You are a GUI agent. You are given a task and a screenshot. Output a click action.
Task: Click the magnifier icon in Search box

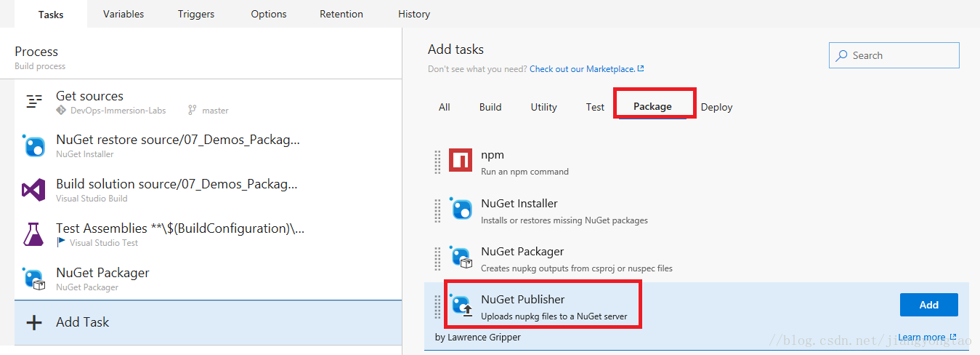click(x=842, y=55)
